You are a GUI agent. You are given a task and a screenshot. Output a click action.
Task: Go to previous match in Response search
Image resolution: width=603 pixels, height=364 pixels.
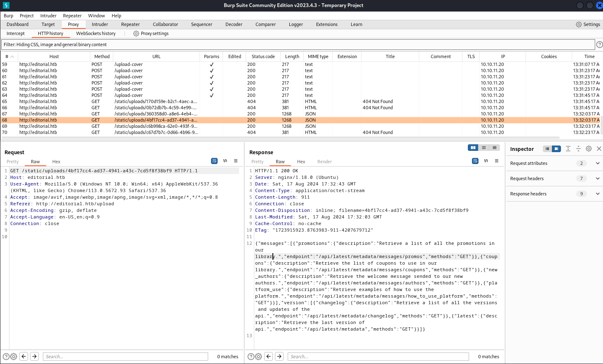click(x=269, y=357)
